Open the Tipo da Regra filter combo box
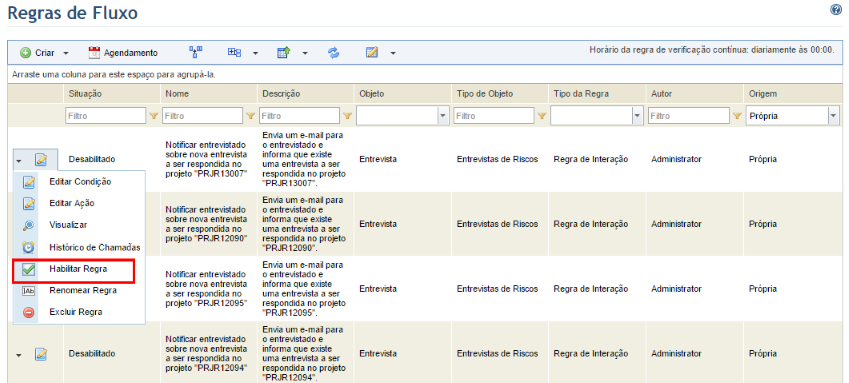Image resolution: width=849 pixels, height=383 pixels. (x=597, y=115)
